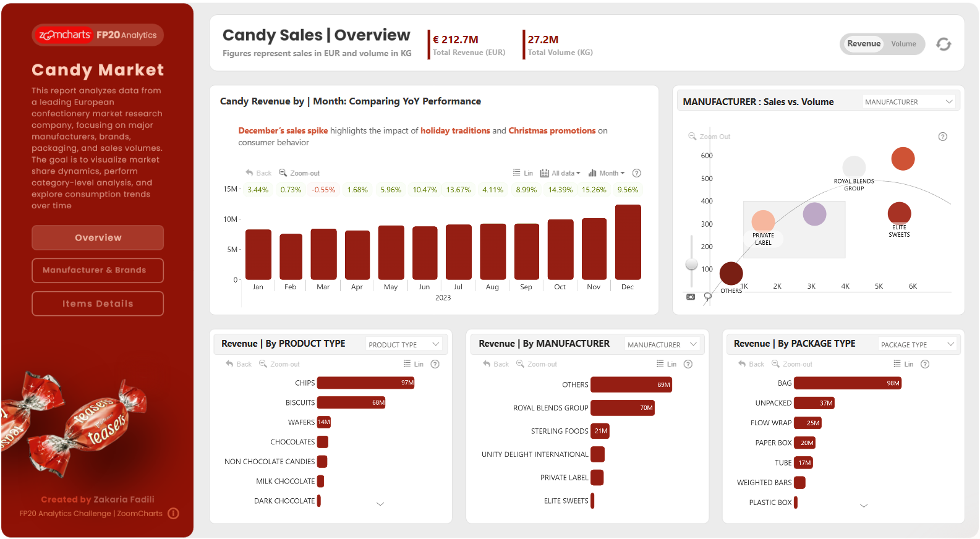Select the December revenue bar
The width and height of the screenshot is (980, 539).
pyautogui.click(x=628, y=242)
